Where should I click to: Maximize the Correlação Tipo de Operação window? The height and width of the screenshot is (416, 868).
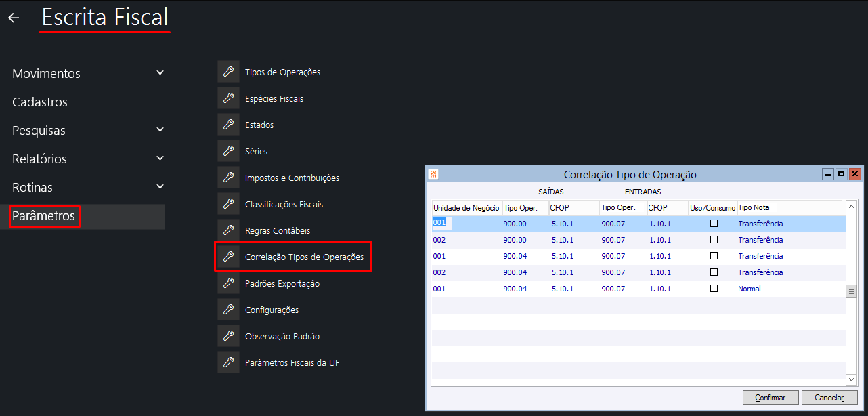[x=841, y=174]
